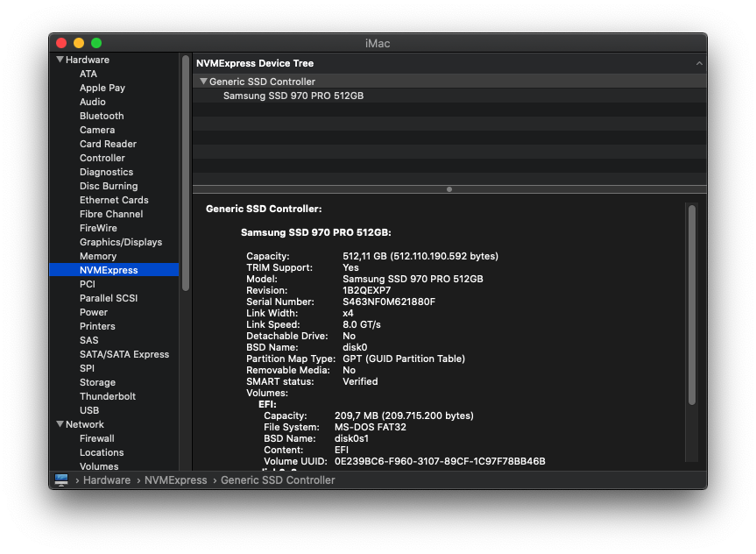Select SPI in the sidebar
This screenshot has width=756, height=554.
(x=87, y=368)
